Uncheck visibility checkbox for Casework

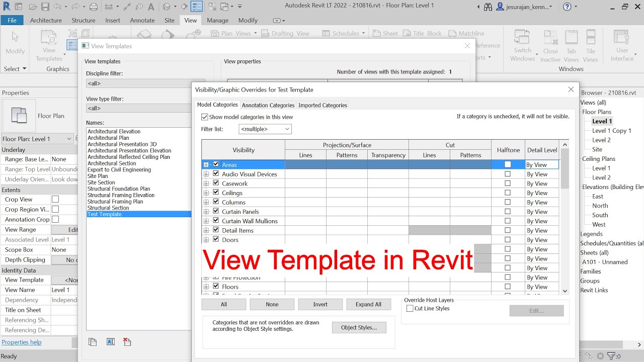click(x=216, y=183)
